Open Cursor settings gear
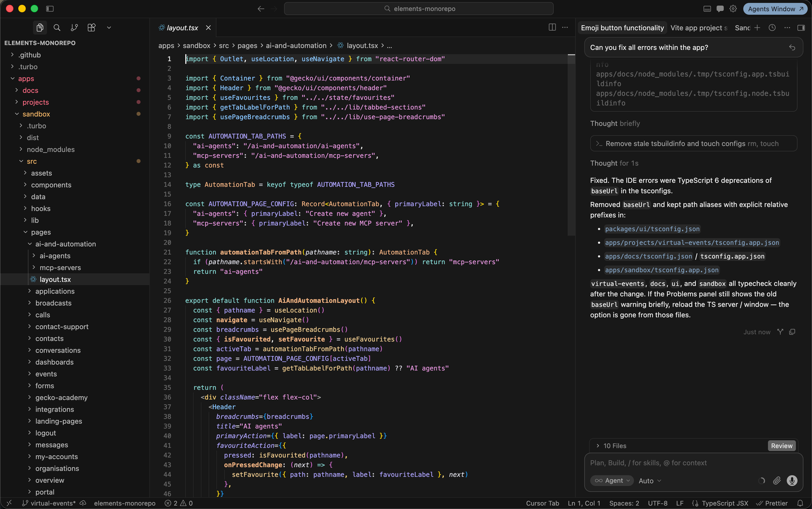812x509 pixels. 733,9
